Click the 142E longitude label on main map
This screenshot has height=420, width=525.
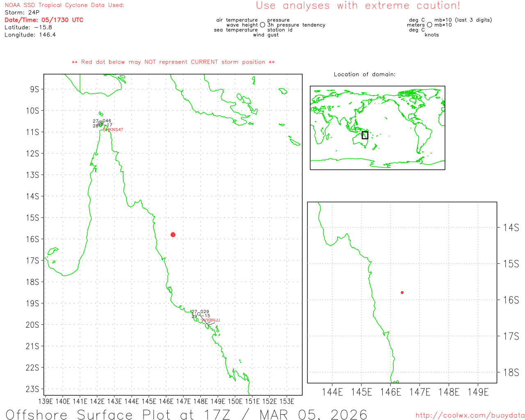tap(97, 401)
